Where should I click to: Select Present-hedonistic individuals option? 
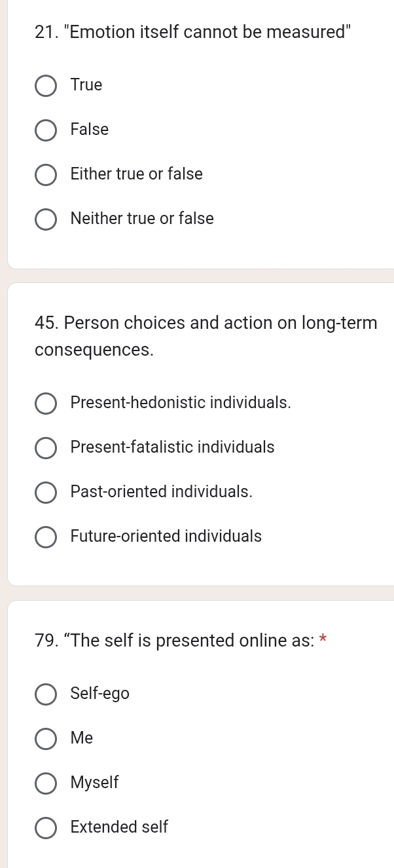coord(45,403)
